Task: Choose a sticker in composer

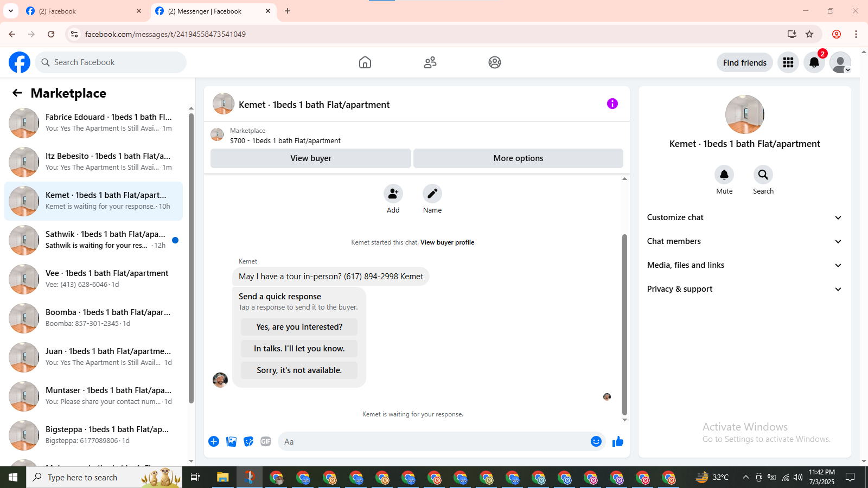Action: pos(248,441)
